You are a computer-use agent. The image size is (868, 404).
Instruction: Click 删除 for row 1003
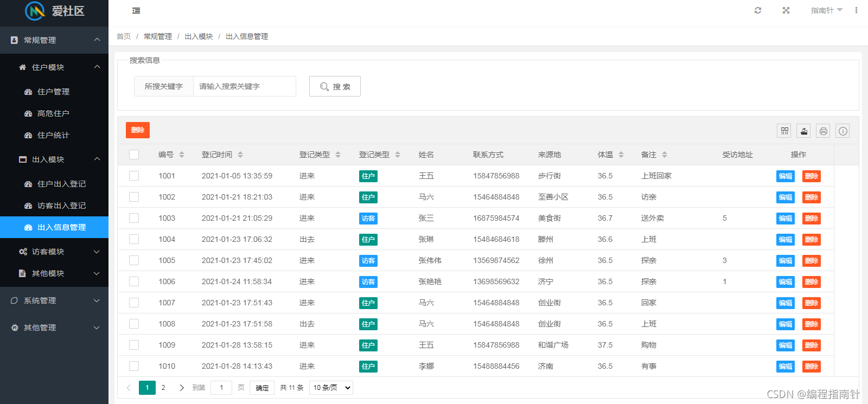[x=812, y=219]
